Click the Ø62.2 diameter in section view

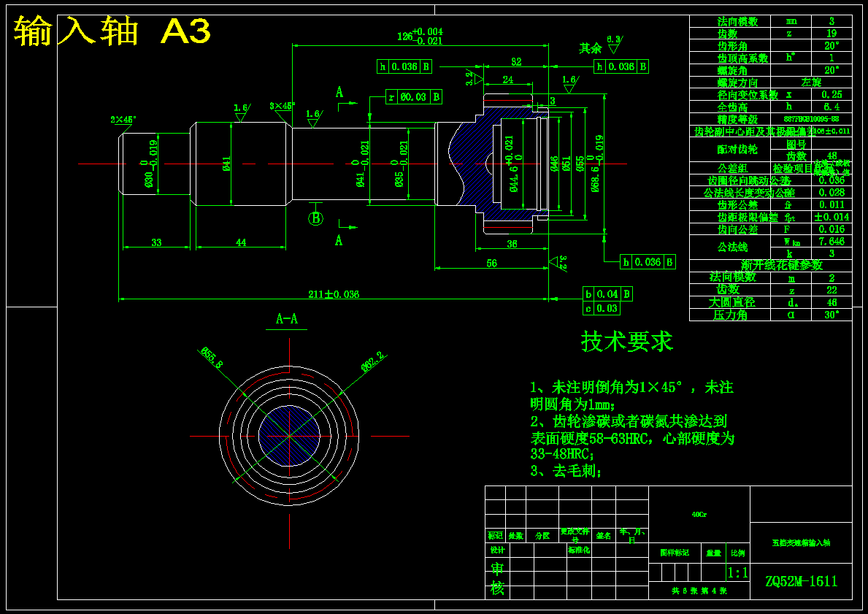pyautogui.click(x=374, y=361)
